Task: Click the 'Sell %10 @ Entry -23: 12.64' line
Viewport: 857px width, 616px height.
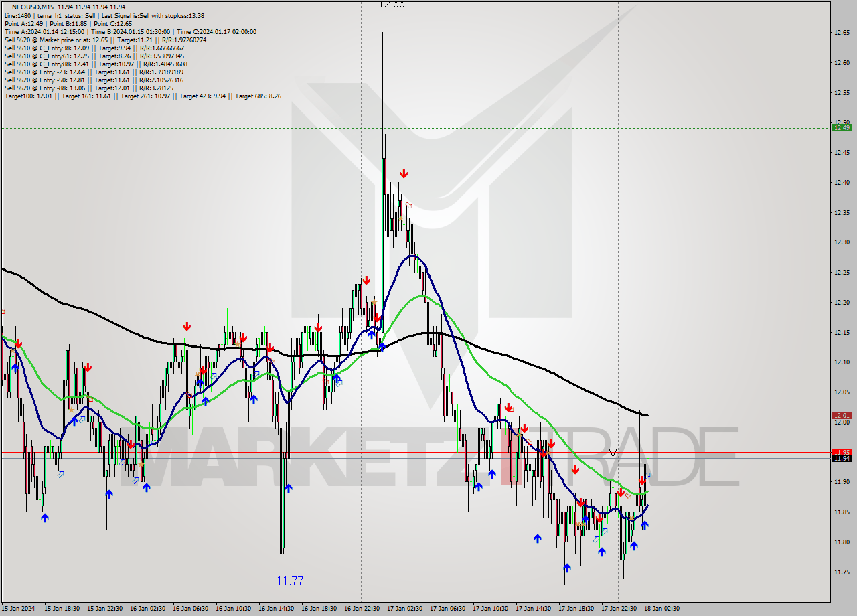Action: [x=94, y=72]
